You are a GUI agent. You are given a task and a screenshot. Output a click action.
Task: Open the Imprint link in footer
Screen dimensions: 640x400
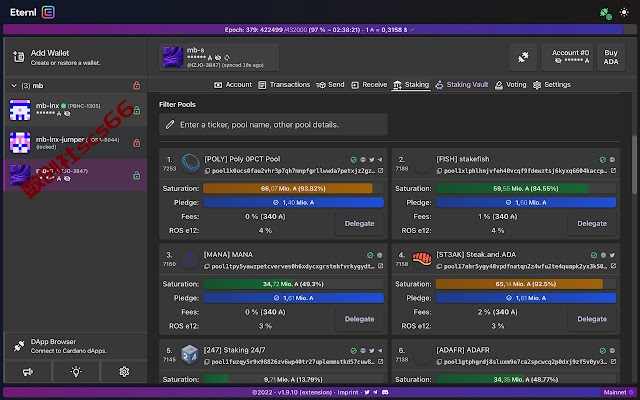[x=348, y=393]
